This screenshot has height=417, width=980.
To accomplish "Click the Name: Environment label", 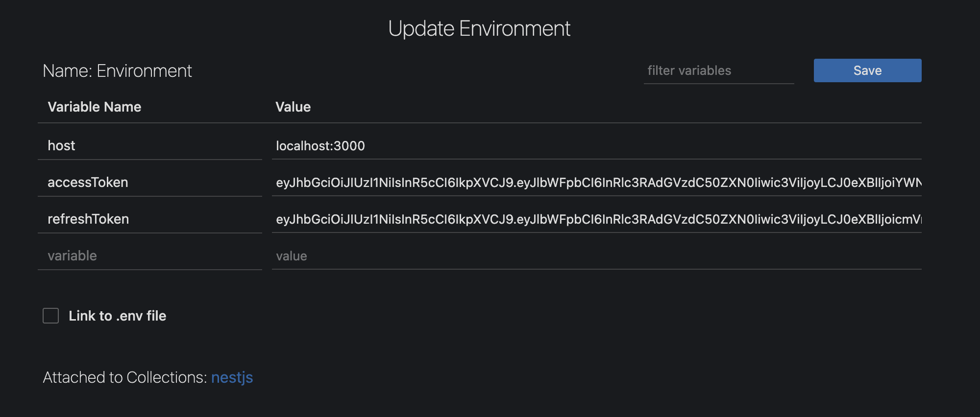I will 117,71.
